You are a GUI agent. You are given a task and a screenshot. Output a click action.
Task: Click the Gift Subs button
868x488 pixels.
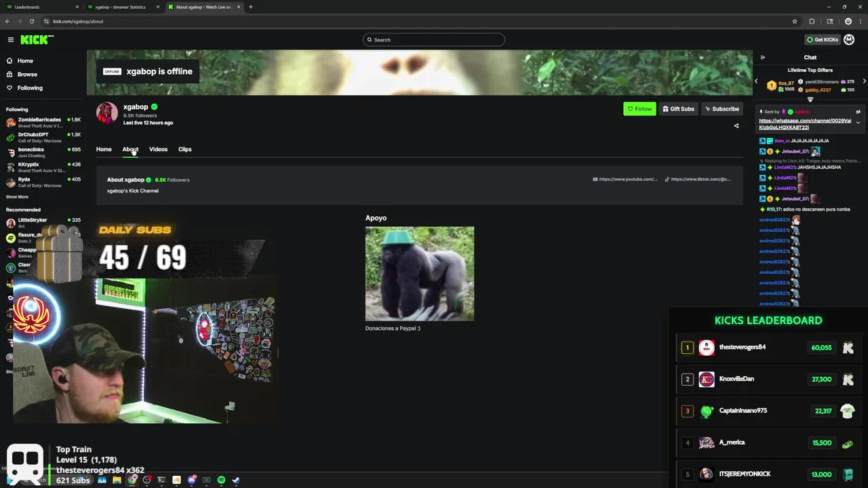pyautogui.click(x=678, y=109)
